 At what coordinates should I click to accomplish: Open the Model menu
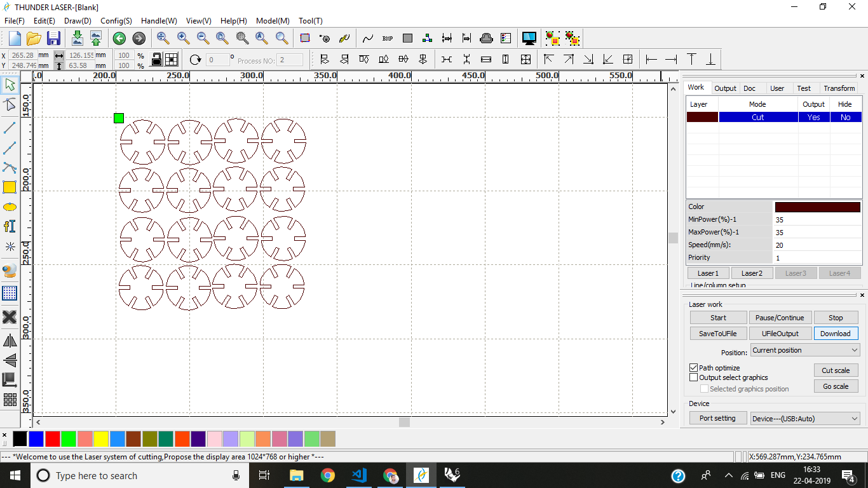273,21
